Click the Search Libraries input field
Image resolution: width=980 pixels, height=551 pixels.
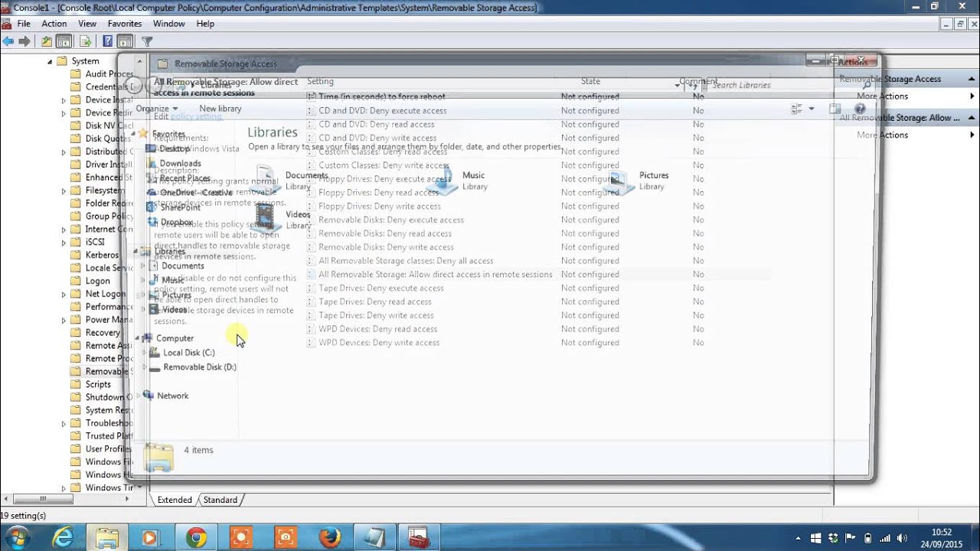[791, 85]
